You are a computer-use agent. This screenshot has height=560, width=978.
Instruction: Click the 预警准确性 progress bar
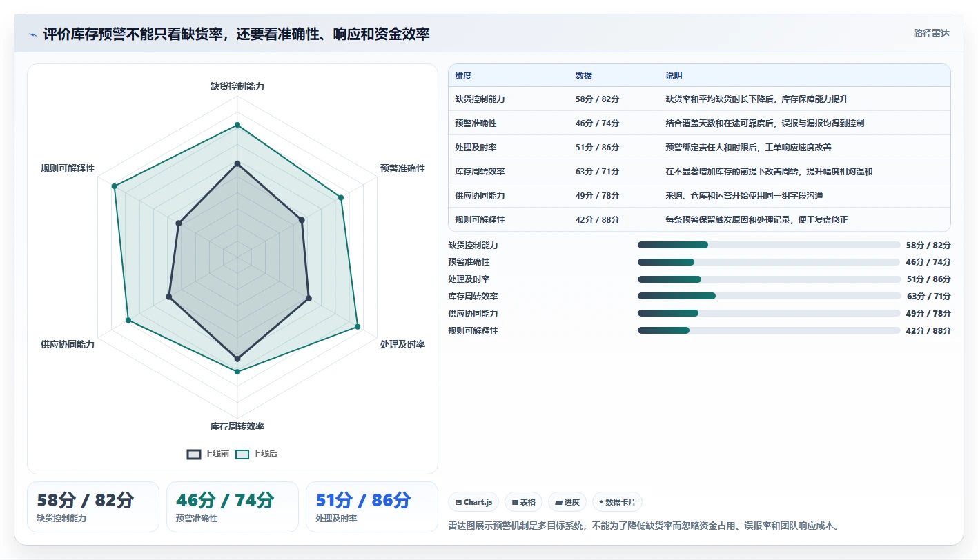(769, 262)
